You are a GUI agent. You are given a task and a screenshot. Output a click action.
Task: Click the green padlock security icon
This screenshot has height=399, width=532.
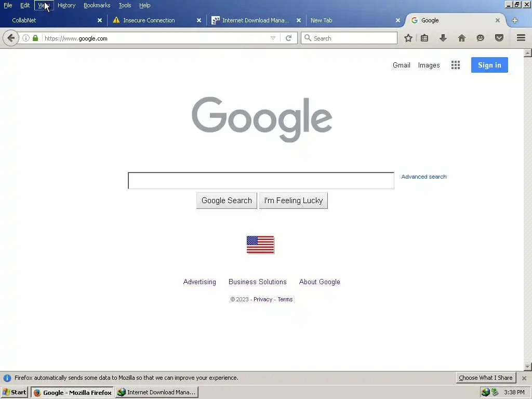point(35,38)
